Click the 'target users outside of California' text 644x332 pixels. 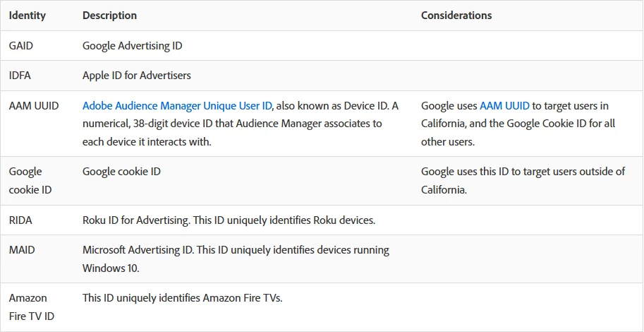[x=523, y=180]
